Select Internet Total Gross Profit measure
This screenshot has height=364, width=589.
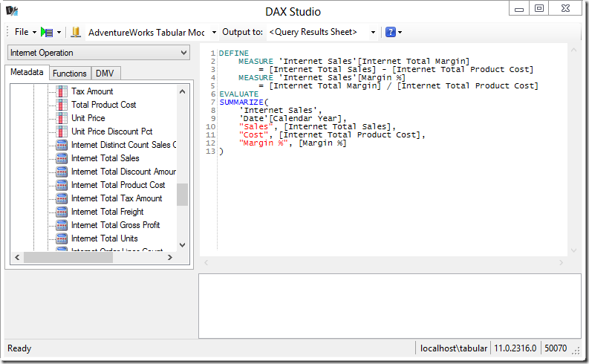pyautogui.click(x=115, y=225)
